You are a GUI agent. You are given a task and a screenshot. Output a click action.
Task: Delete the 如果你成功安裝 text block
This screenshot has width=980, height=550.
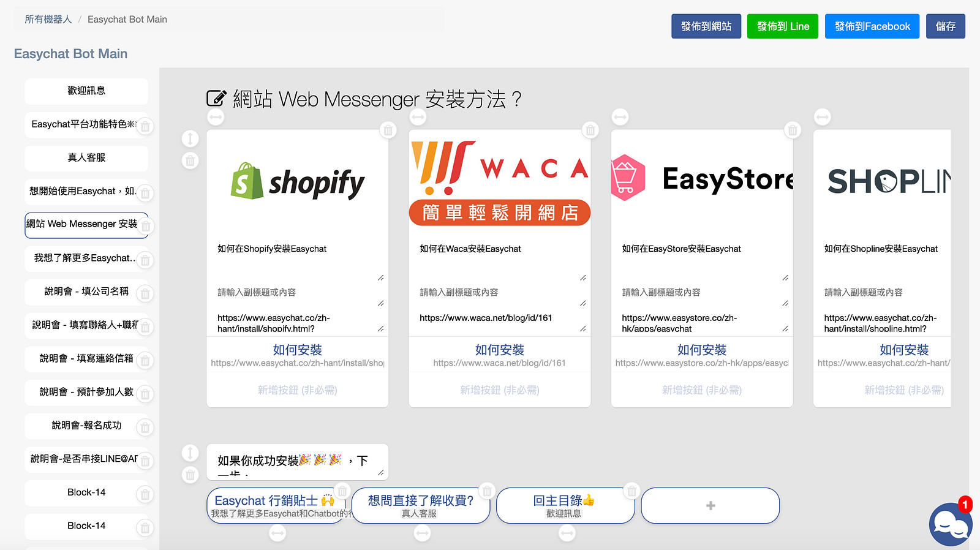[190, 475]
